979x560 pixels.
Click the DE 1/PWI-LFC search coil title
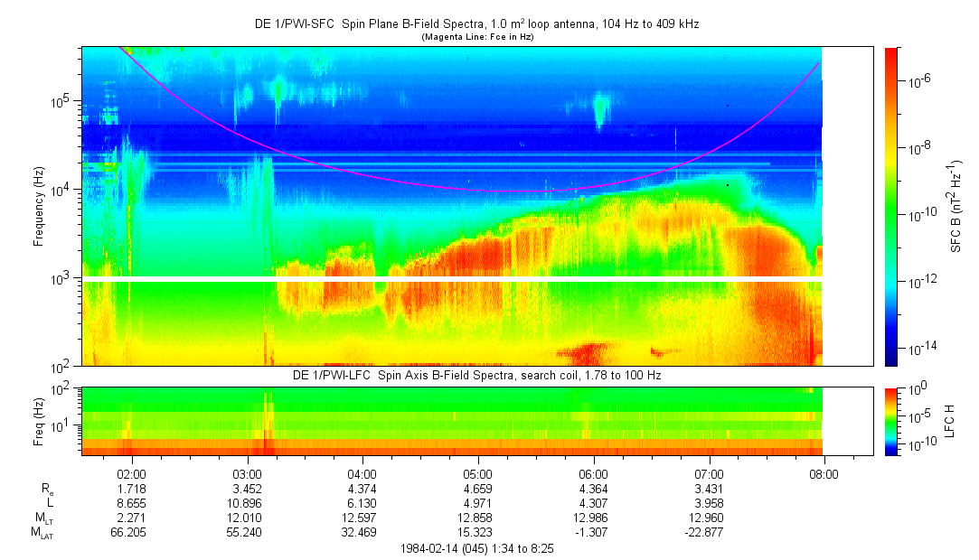click(476, 375)
